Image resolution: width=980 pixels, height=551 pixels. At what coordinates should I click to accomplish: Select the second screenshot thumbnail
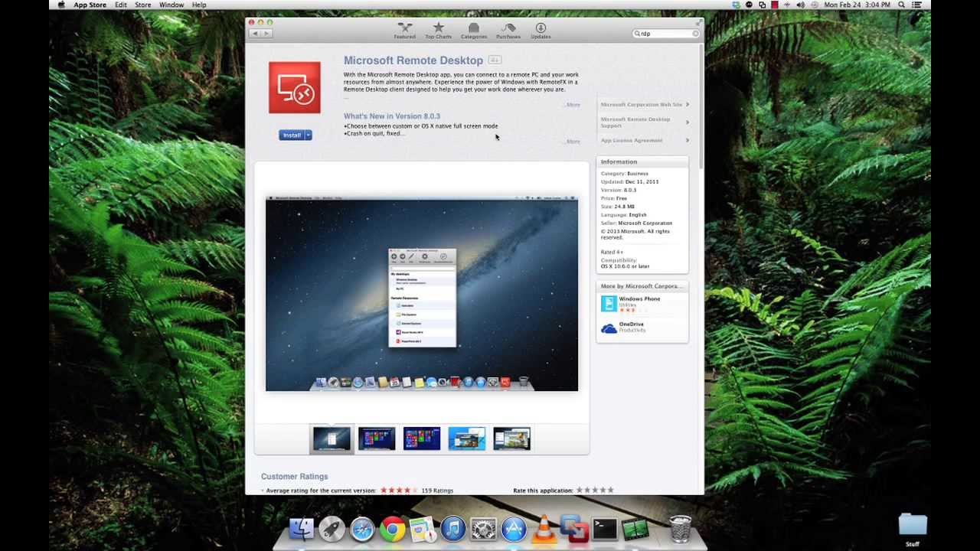377,439
